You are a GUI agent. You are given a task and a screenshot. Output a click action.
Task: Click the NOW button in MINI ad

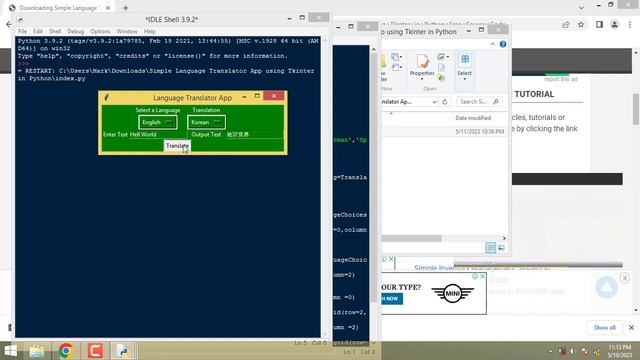pyautogui.click(x=392, y=299)
